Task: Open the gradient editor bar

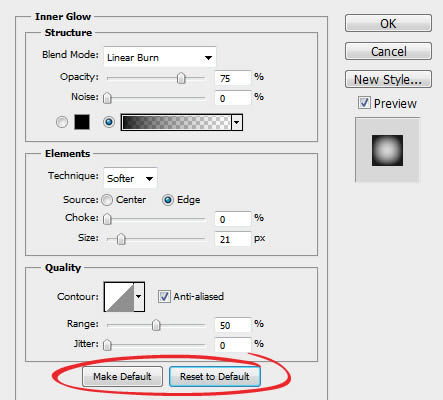Action: click(x=176, y=122)
